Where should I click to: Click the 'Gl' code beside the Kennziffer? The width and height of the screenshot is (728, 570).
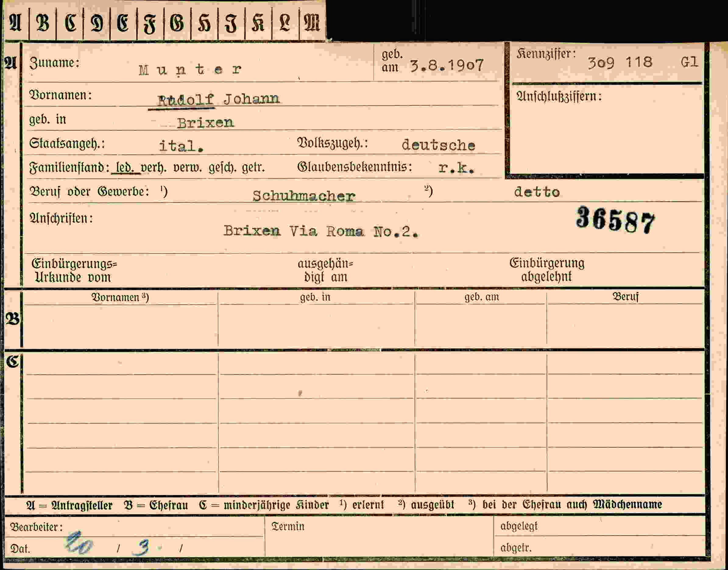tap(689, 62)
